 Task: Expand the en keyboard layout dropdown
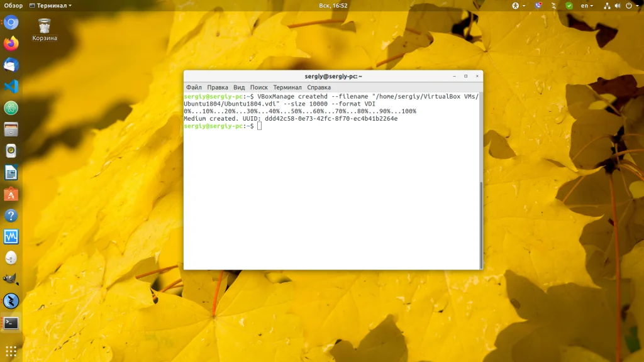587,6
